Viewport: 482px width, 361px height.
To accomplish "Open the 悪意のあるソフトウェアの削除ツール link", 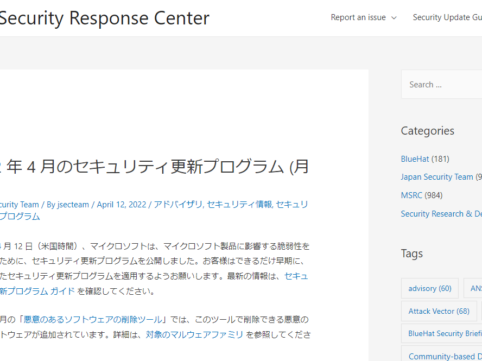I will click(93, 320).
